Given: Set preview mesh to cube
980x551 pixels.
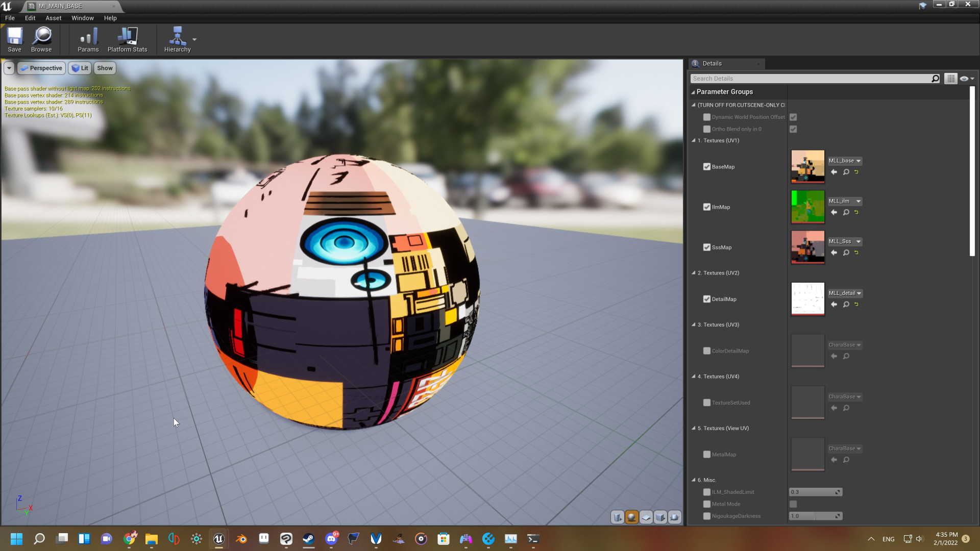Looking at the screenshot, I should (x=660, y=517).
